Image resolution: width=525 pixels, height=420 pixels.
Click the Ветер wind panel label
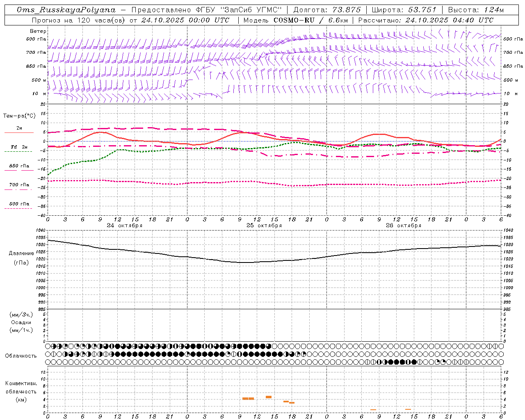(x=38, y=31)
